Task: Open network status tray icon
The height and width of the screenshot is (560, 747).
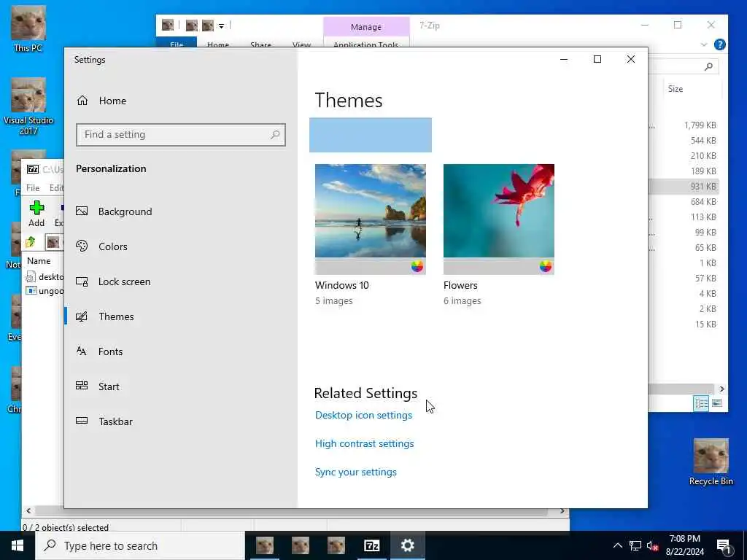Action: click(635, 545)
